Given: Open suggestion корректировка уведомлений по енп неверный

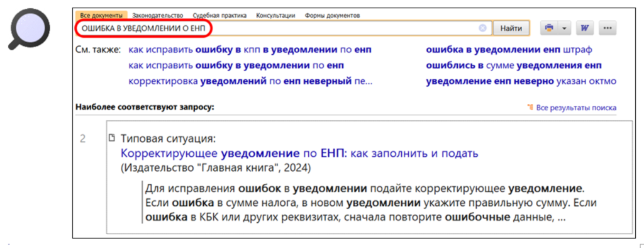Looking at the screenshot, I should (x=250, y=81).
